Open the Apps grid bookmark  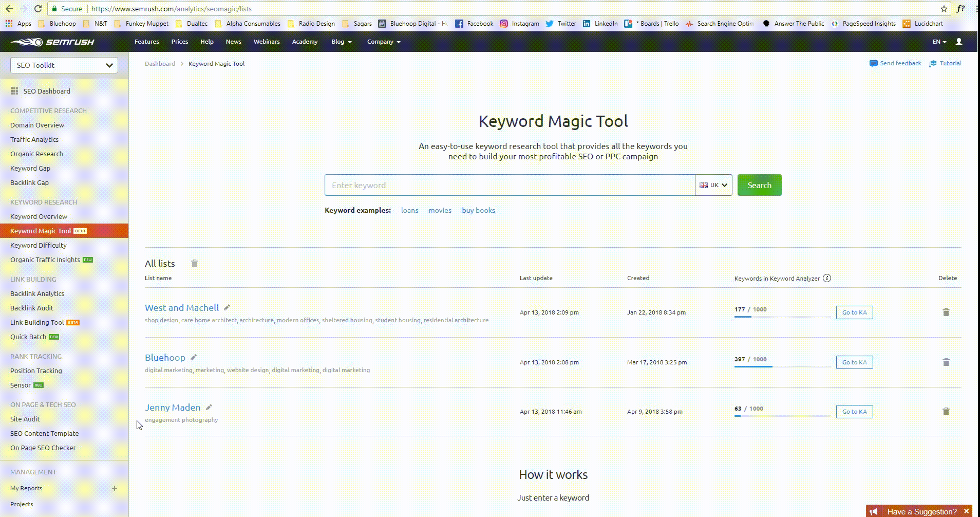point(18,24)
